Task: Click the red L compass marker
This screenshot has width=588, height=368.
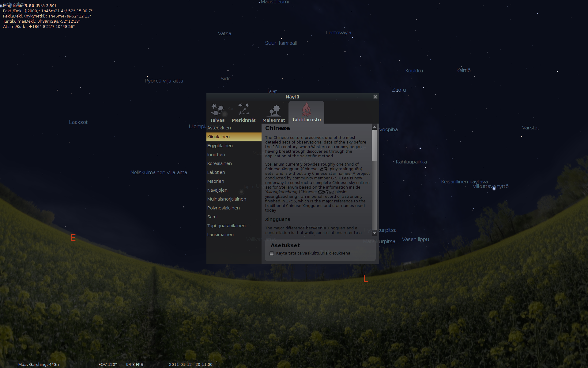Action: point(366,279)
